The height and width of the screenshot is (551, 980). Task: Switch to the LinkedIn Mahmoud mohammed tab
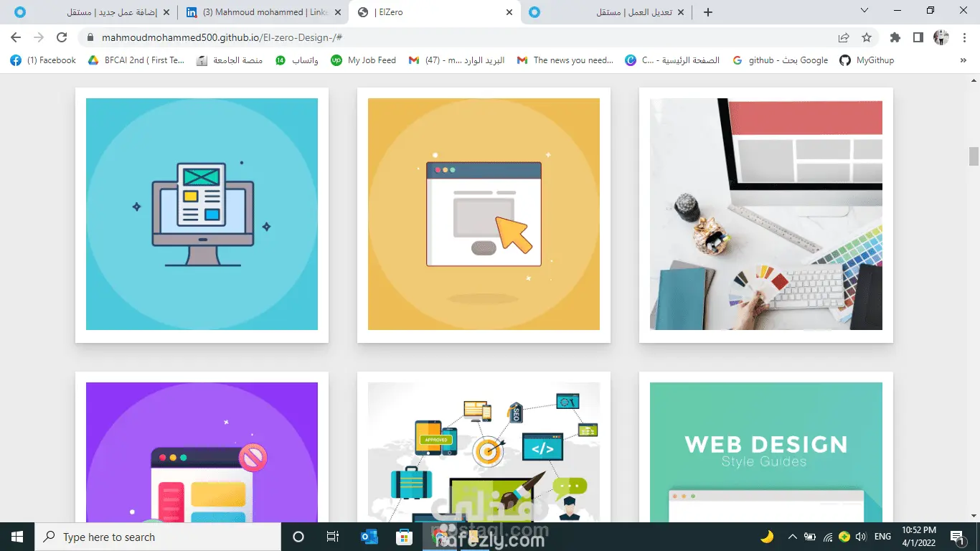(264, 12)
